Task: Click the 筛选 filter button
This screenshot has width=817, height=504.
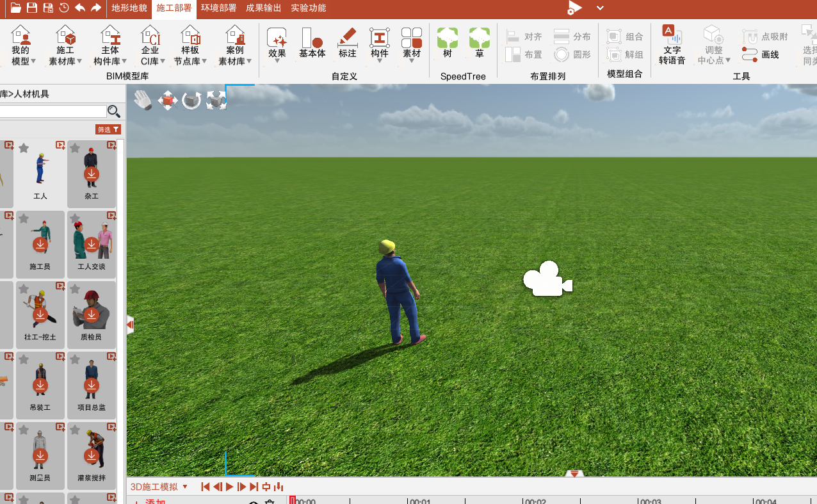Action: coord(108,129)
